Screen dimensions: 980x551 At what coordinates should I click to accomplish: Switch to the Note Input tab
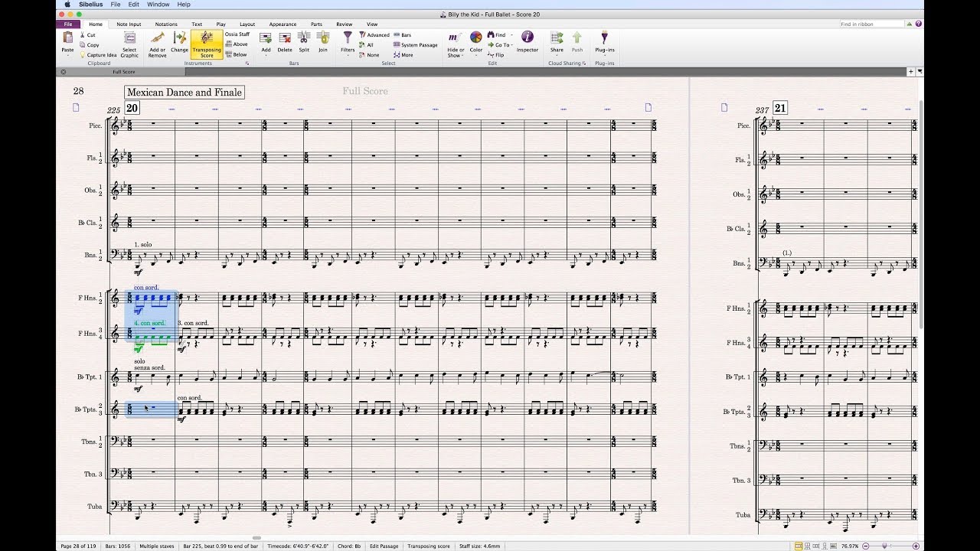(129, 24)
